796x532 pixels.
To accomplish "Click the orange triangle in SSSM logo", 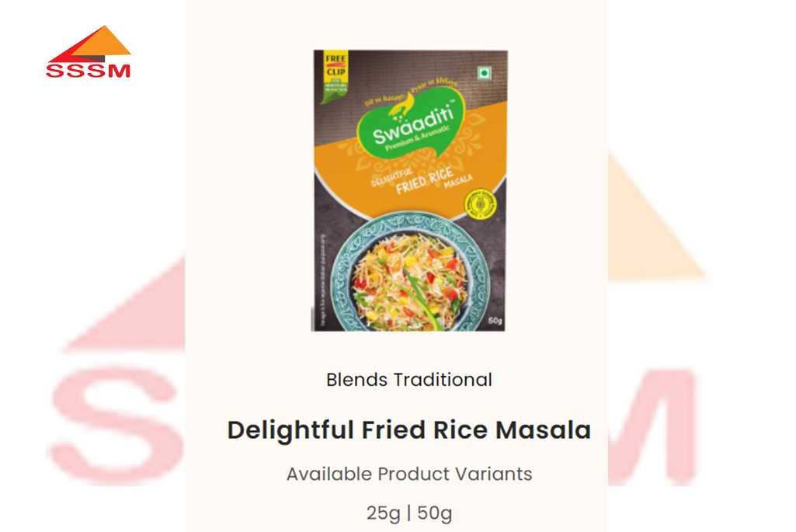I will (105, 42).
